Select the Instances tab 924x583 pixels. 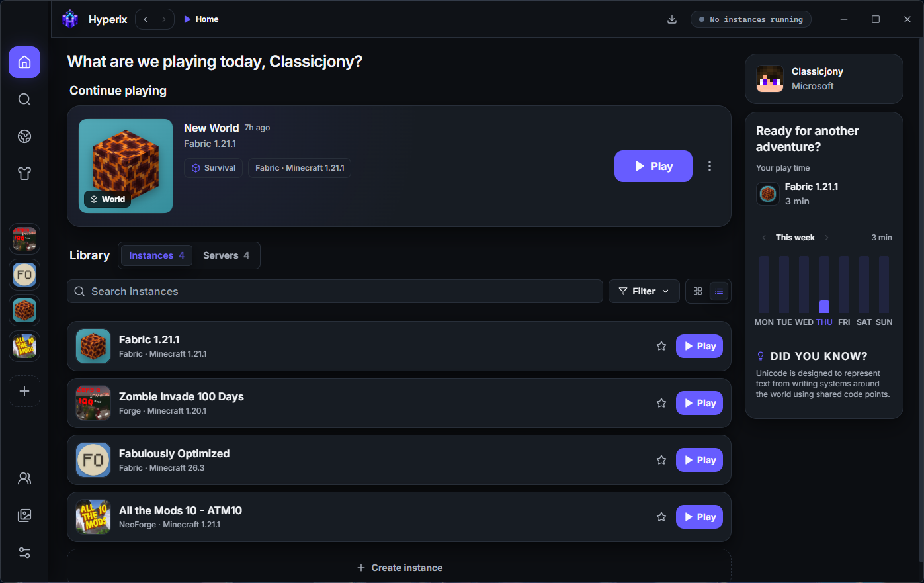coord(157,255)
